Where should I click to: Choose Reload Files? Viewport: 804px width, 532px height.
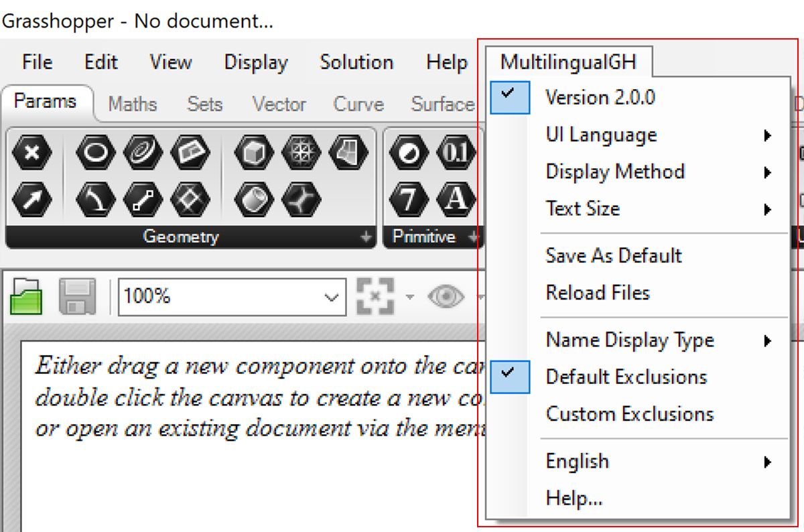tap(639, 293)
